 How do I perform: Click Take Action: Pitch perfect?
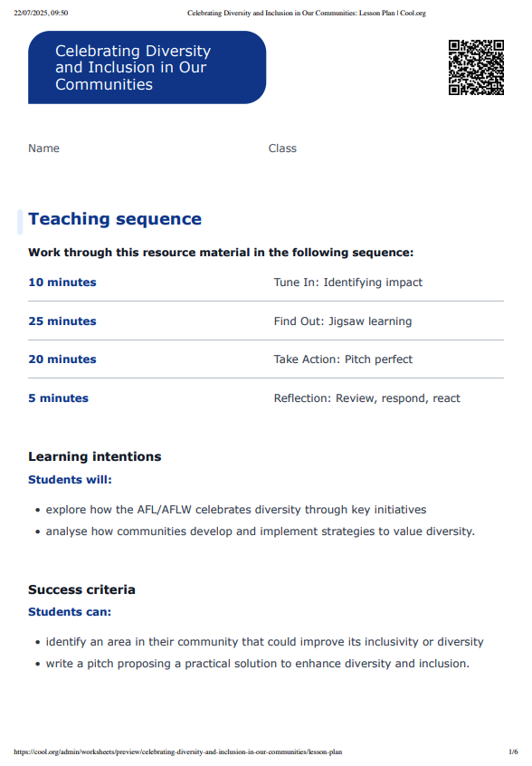(x=343, y=359)
